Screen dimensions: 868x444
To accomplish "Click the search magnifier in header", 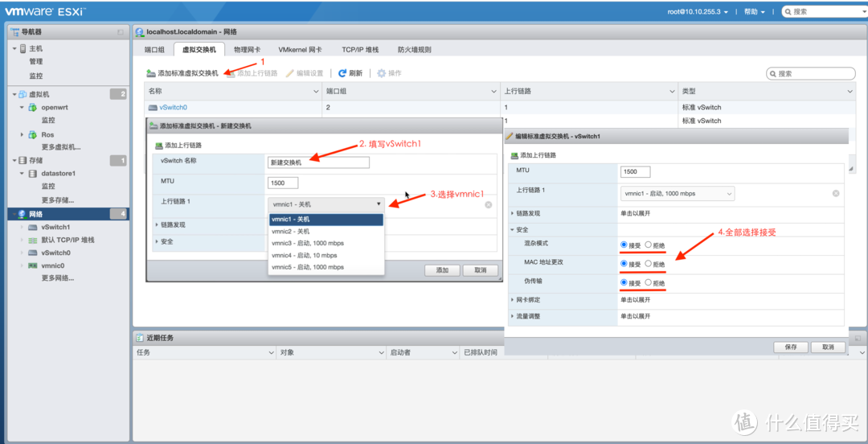I will click(x=788, y=11).
